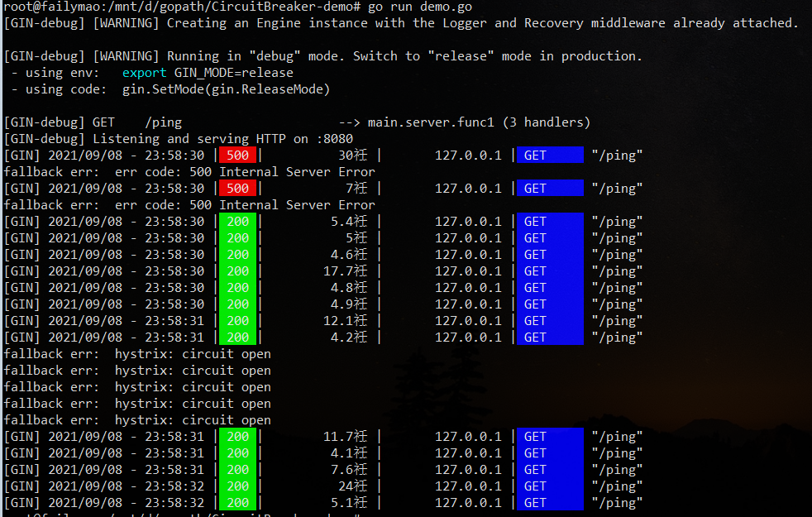
Task: Click the latency value 4.6
Action: click(x=349, y=255)
